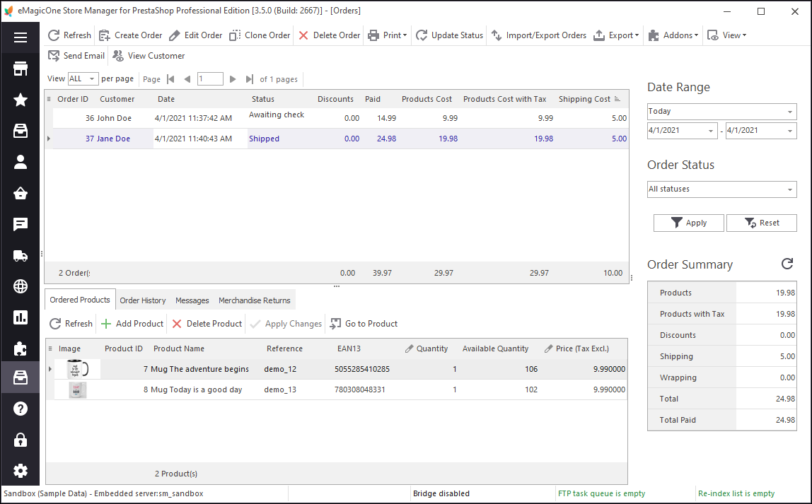Select Mug The adventure begins product row
This screenshot has width=812, height=504.
click(x=340, y=369)
